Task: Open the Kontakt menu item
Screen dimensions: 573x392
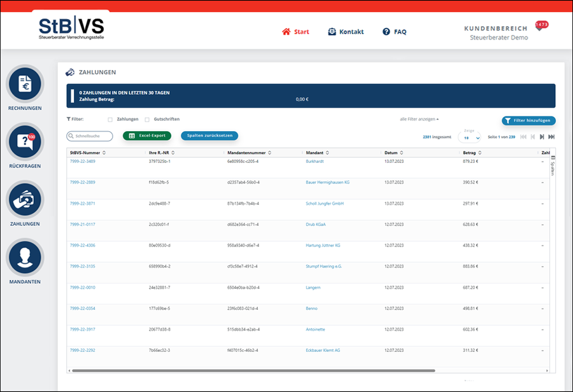Action: click(346, 32)
